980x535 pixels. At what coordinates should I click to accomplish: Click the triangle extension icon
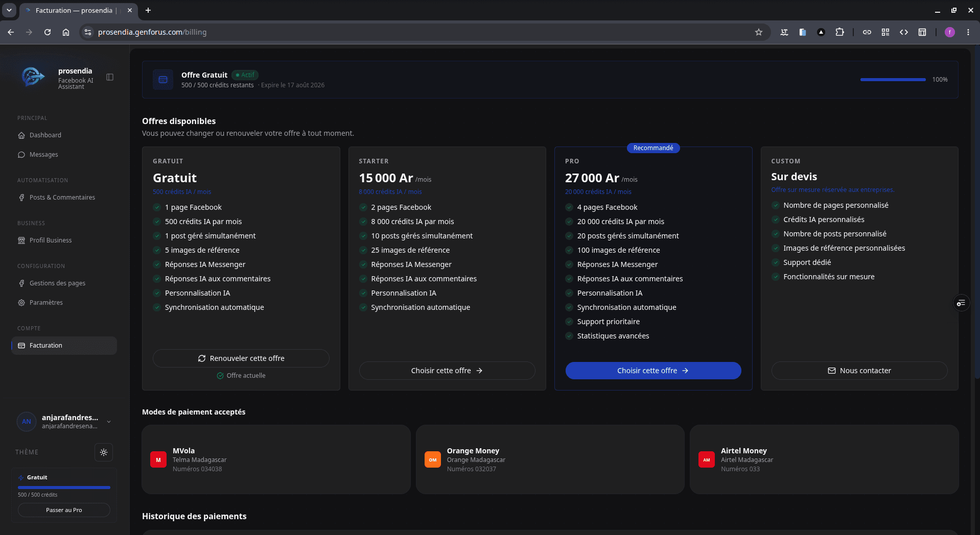click(x=821, y=32)
